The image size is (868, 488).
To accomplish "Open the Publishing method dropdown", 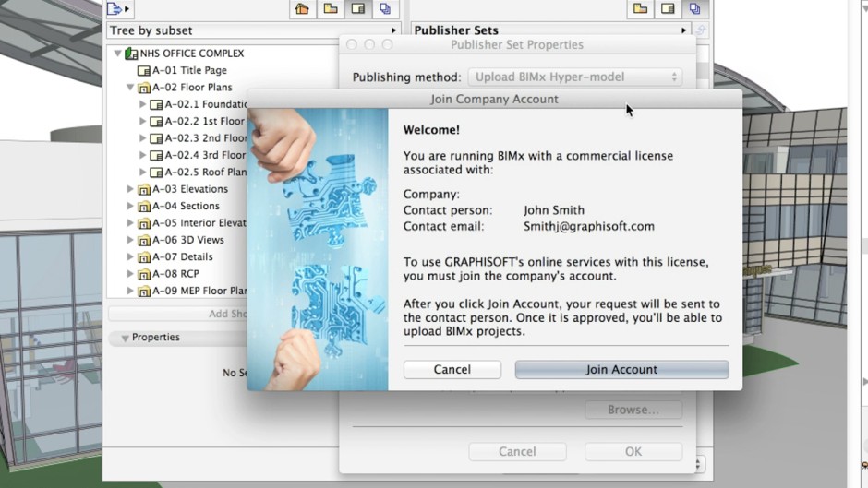I will click(575, 77).
